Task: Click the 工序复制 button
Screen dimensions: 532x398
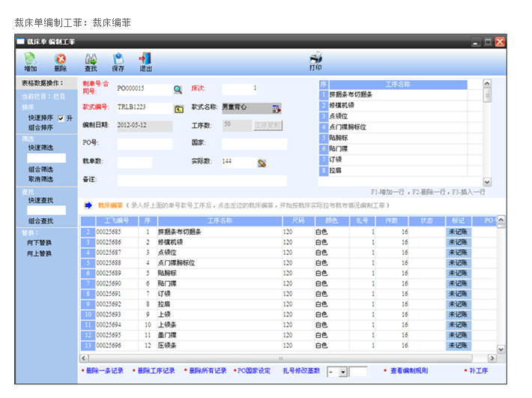Action: point(267,125)
